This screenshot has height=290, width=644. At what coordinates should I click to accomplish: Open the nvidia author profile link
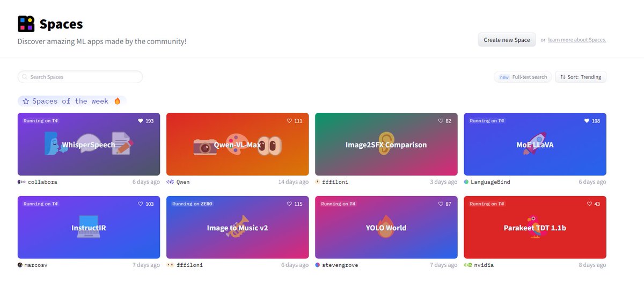(x=484, y=265)
